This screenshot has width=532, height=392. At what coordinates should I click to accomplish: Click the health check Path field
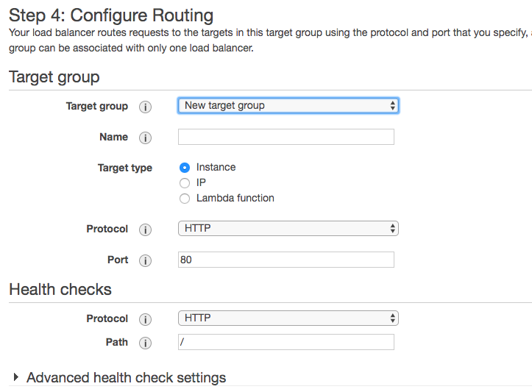click(285, 342)
